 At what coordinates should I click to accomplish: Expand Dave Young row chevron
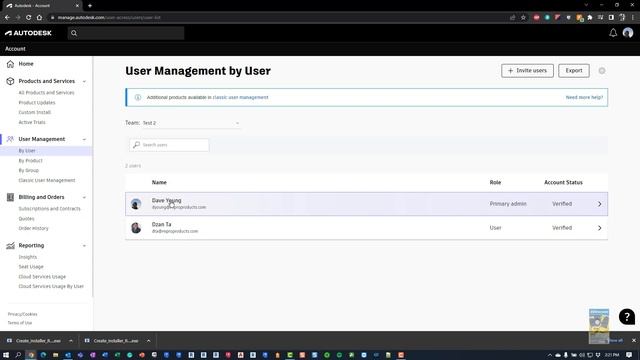599,204
